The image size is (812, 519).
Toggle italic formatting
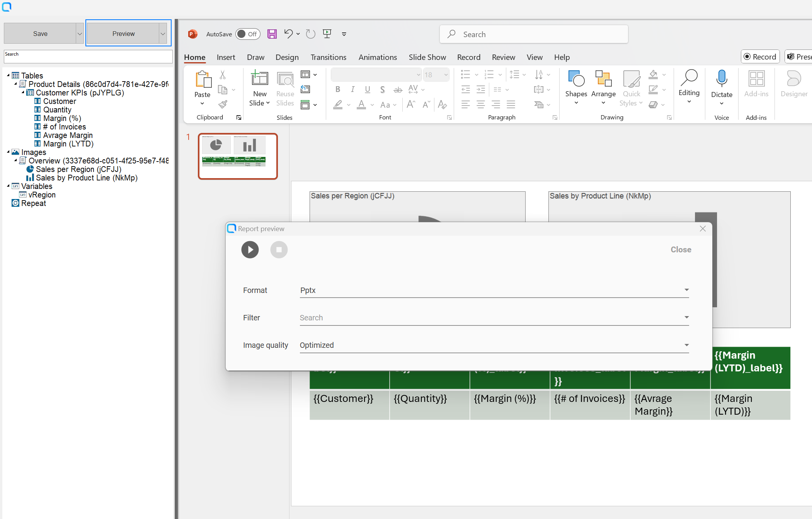352,89
